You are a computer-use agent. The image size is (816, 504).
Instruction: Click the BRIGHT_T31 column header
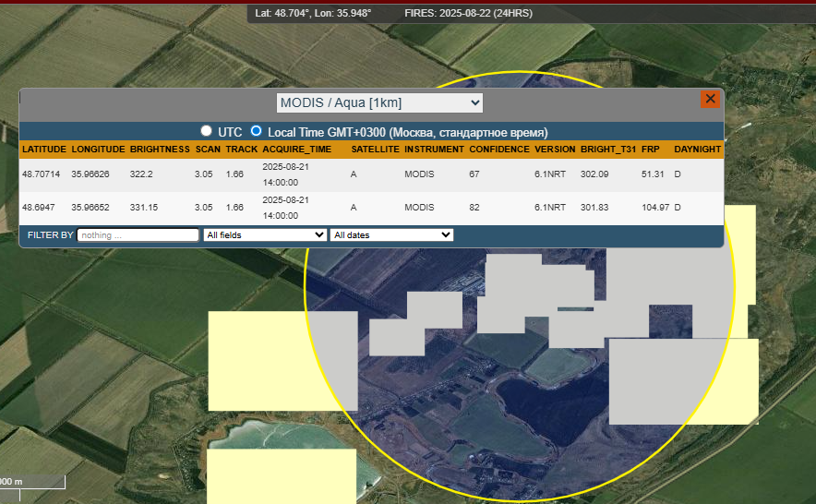[607, 149]
